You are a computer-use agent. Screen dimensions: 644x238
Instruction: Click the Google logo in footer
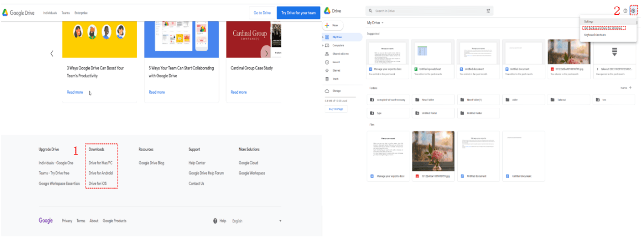point(46,221)
